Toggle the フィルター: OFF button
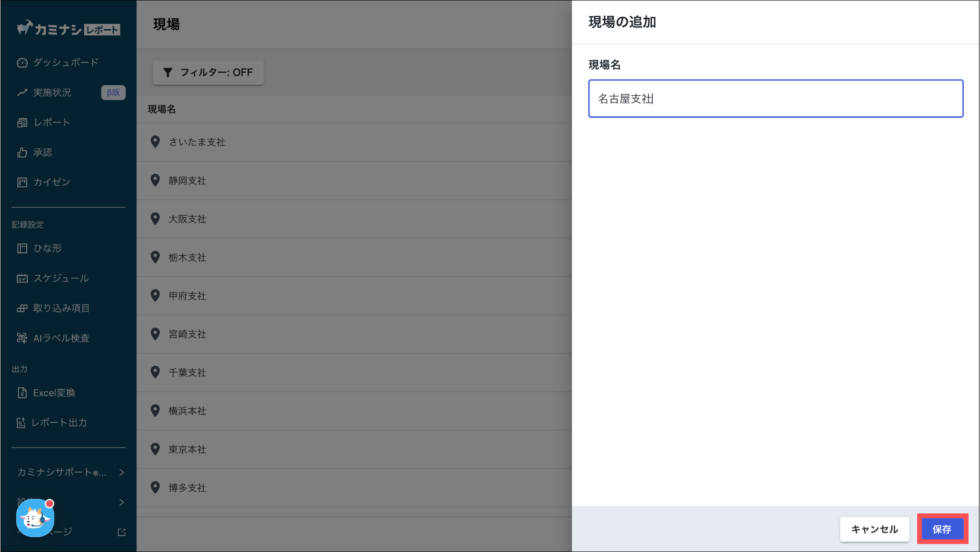This screenshot has height=552, width=980. tap(208, 72)
